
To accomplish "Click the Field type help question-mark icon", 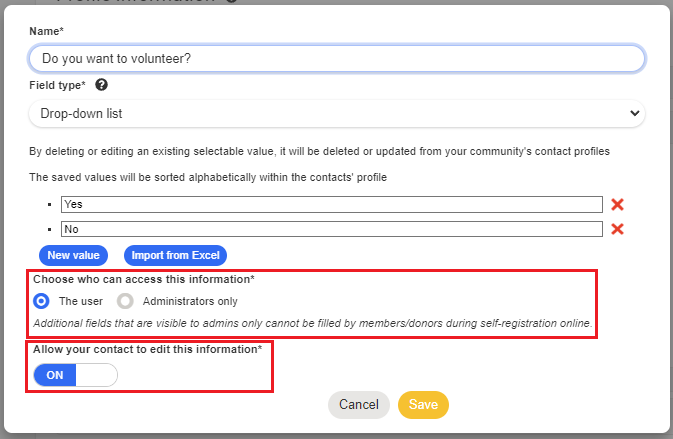I will tap(102, 86).
